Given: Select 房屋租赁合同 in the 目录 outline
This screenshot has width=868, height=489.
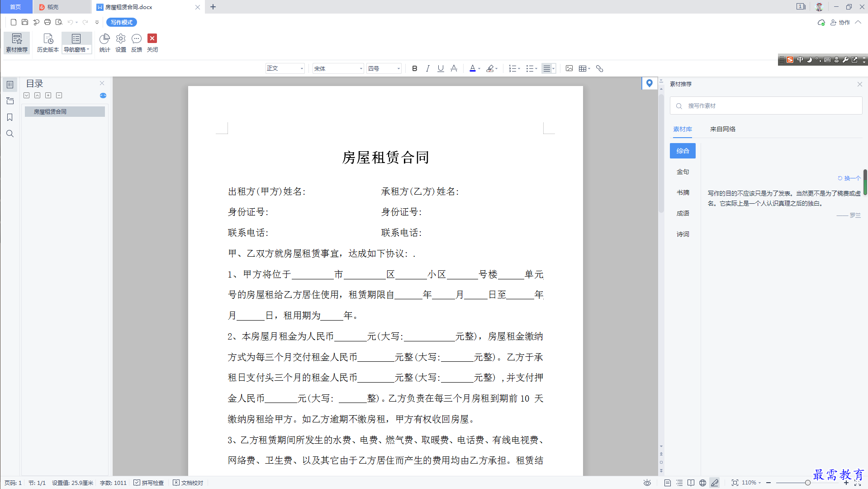Looking at the screenshot, I should point(65,111).
